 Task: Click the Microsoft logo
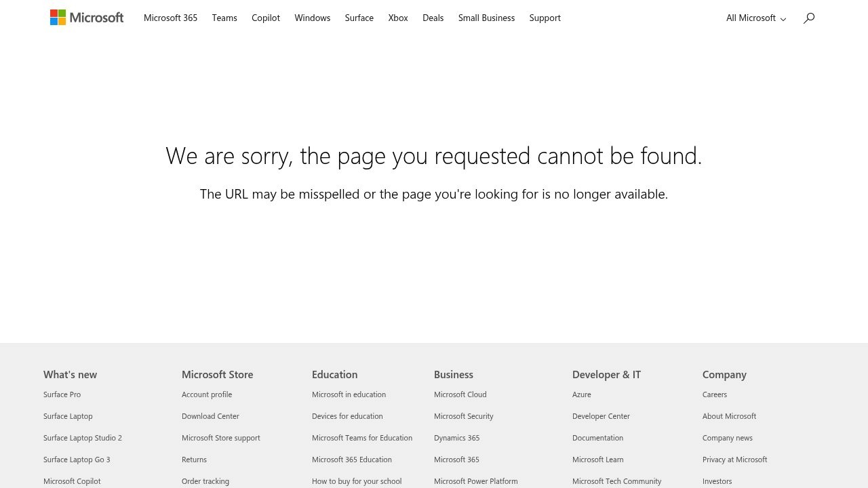[x=87, y=18]
